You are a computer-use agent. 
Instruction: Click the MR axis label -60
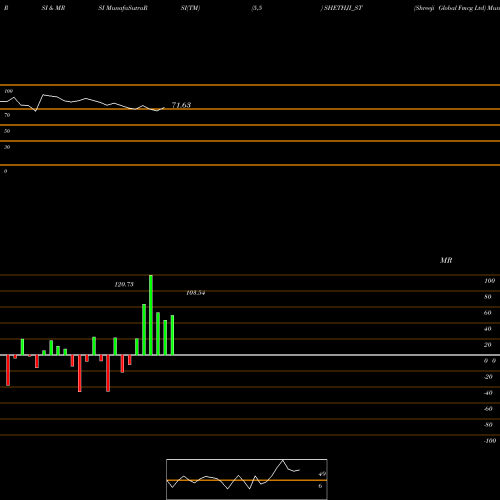coord(488,409)
